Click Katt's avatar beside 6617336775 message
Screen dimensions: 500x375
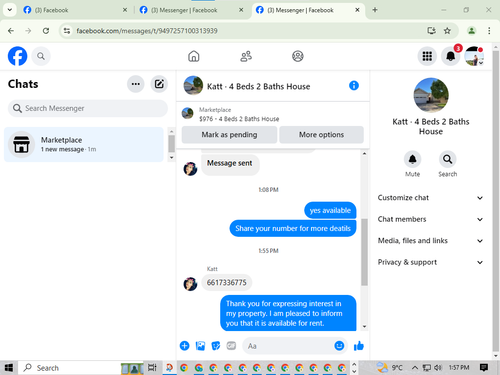190,284
